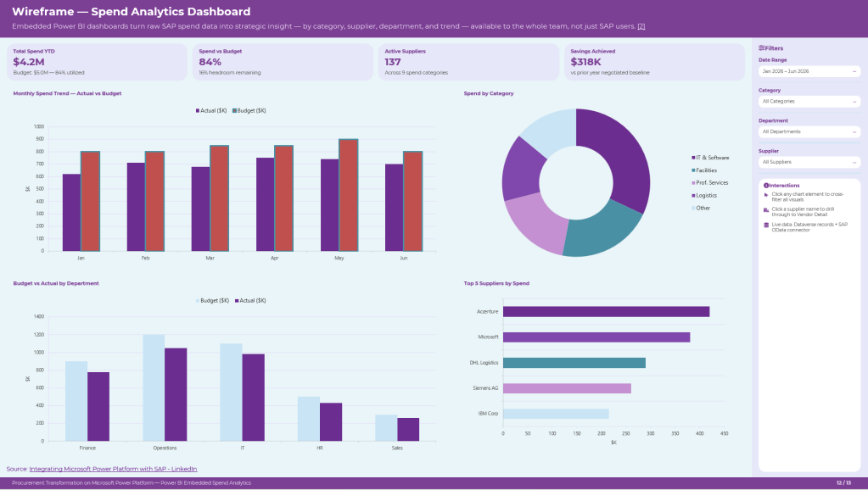Click the Savings Achieved $318K card

(654, 62)
